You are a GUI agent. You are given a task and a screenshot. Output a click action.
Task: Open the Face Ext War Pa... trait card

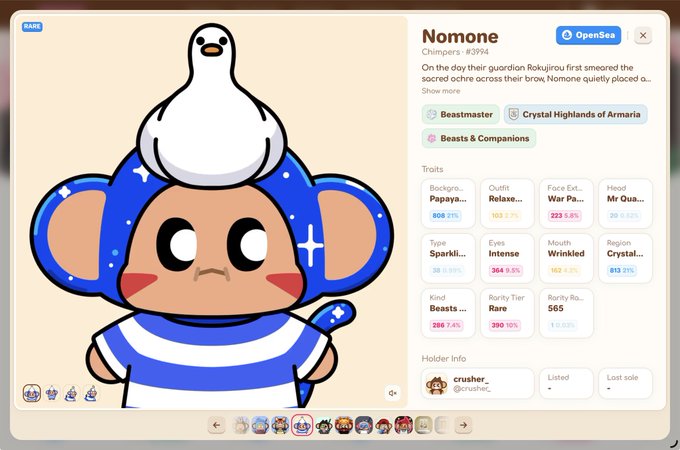pyautogui.click(x=566, y=203)
